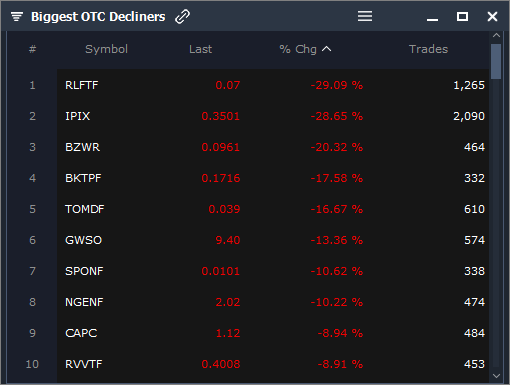Open the filter icon in title bar
This screenshot has height=385, width=510.
(x=17, y=16)
